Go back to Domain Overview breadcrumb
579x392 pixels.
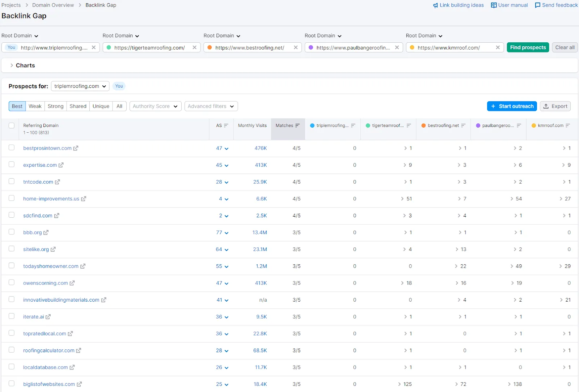pos(53,5)
